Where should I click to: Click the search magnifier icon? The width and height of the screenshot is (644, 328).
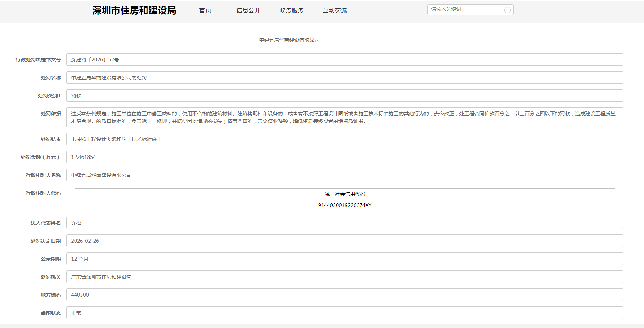click(507, 10)
